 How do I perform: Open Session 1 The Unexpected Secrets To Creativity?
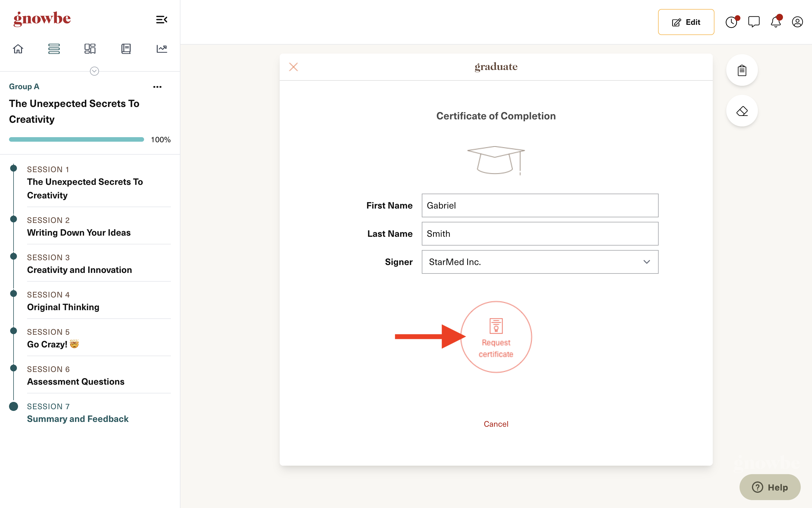99,182
